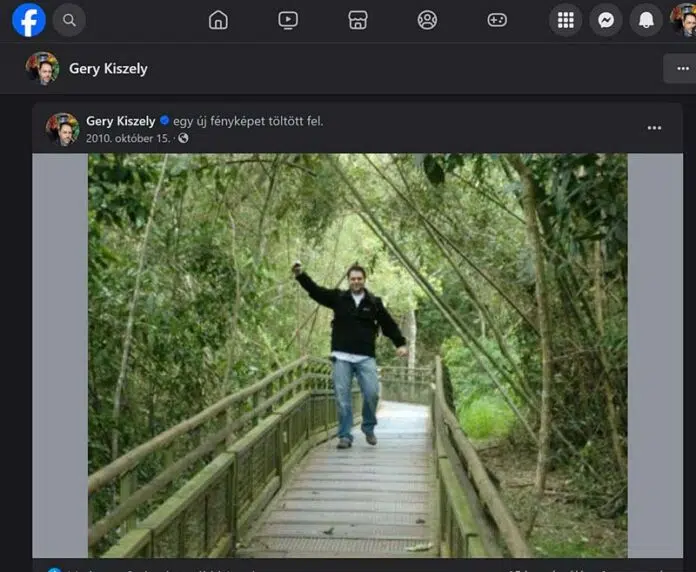
Task: Open the page header three-dot options
Action: [682, 69]
